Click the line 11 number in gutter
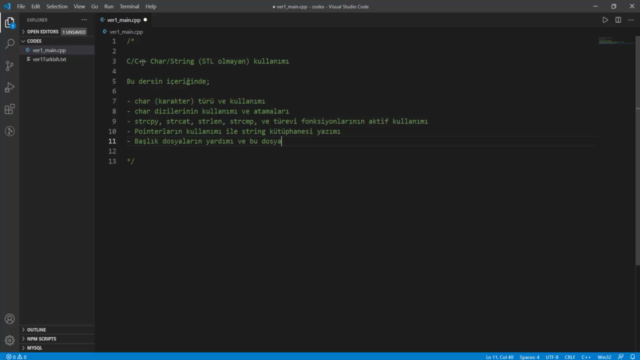This screenshot has height=360, width=640. pos(112,141)
